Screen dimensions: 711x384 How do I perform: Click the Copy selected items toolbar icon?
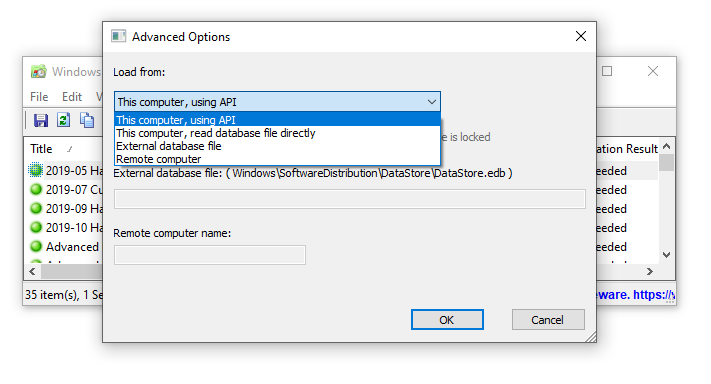(87, 120)
